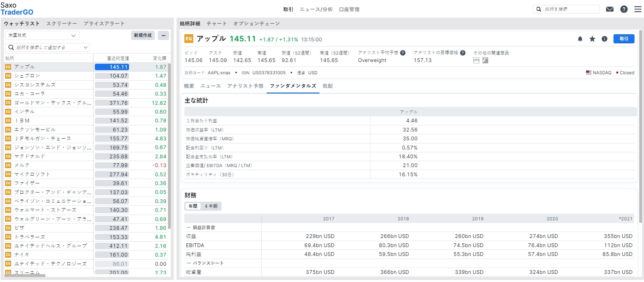Select the トラベラーズ watchlist row
The image size is (644, 282).
pyautogui.click(x=86, y=237)
